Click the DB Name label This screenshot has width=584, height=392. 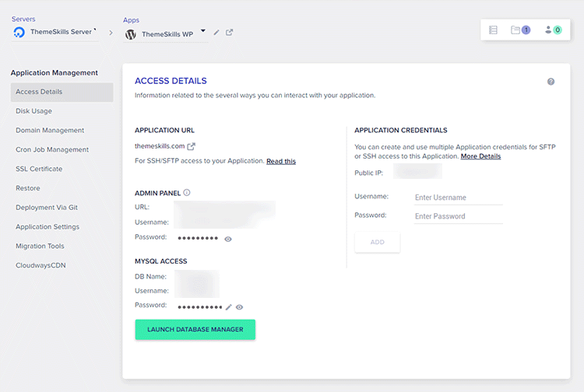coord(150,277)
